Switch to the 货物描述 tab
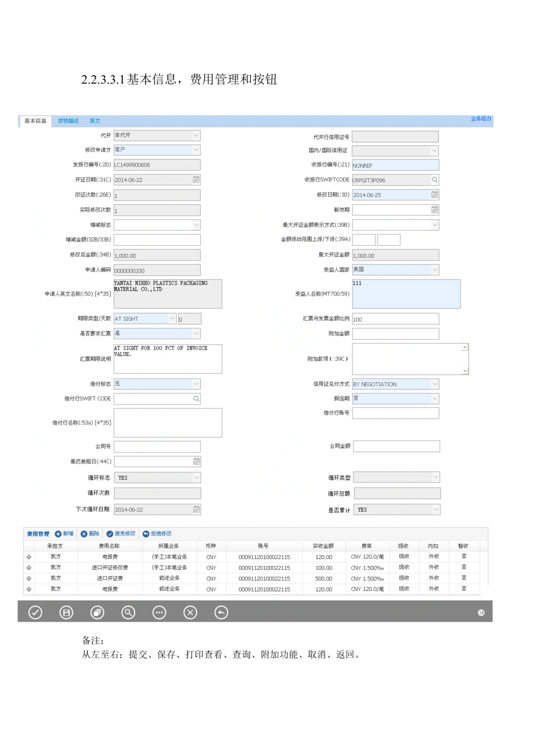The width and height of the screenshot is (534, 756). point(68,121)
